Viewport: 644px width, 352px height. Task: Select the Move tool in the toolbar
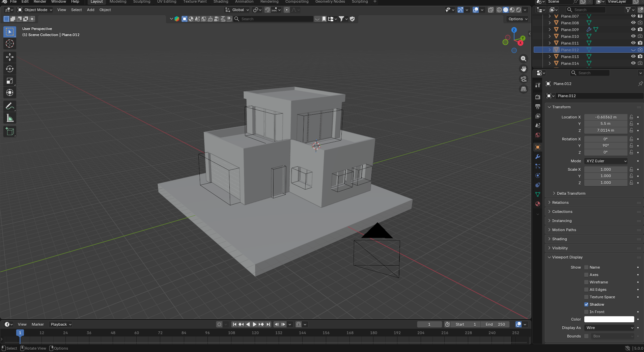10,57
